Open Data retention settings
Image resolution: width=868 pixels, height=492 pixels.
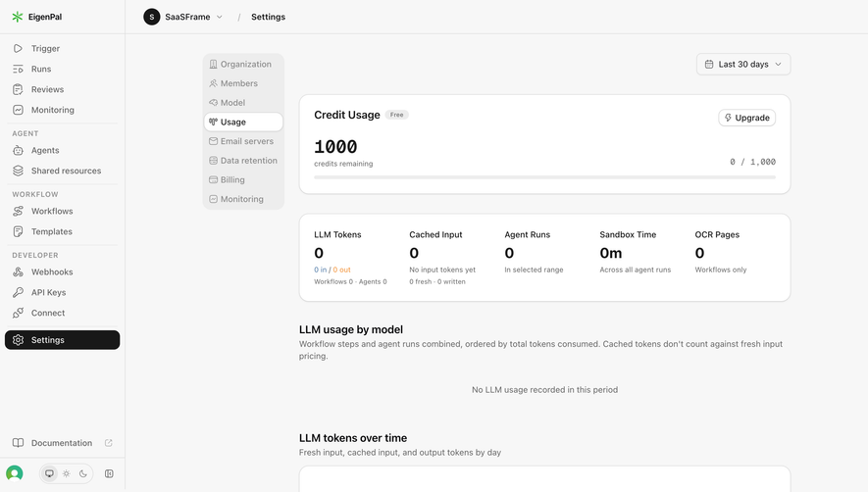pos(243,161)
